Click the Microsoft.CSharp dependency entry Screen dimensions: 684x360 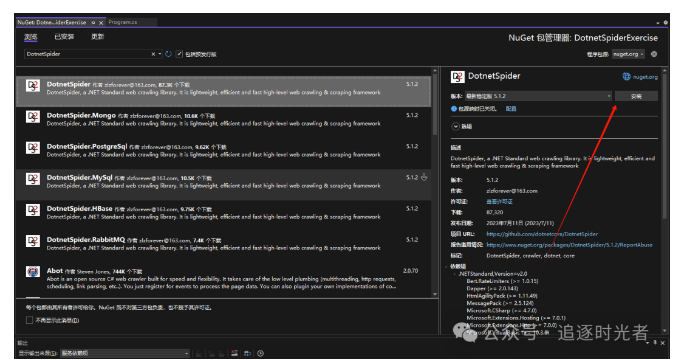coord(501,311)
